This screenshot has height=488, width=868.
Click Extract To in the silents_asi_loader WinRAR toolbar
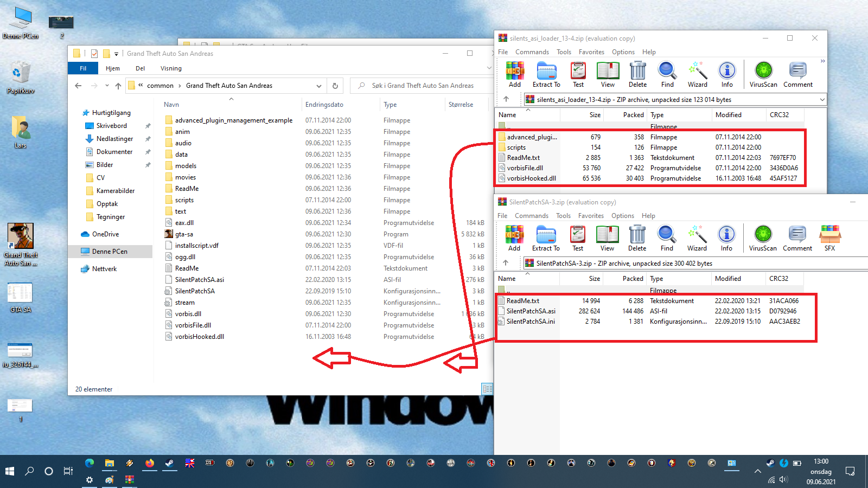pyautogui.click(x=546, y=75)
